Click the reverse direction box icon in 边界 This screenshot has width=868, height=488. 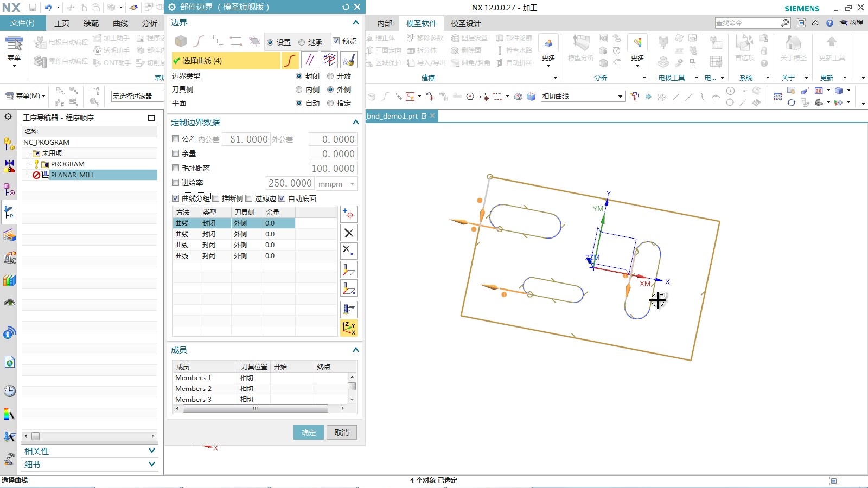pos(329,60)
